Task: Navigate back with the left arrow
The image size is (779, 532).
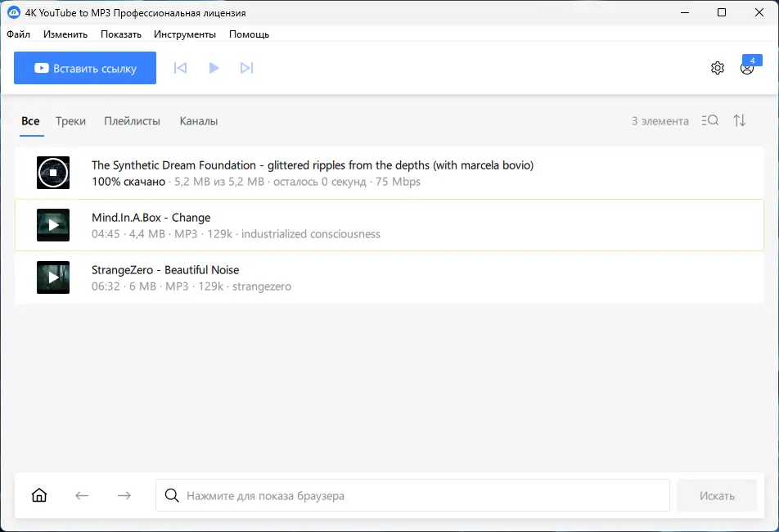Action: click(82, 495)
